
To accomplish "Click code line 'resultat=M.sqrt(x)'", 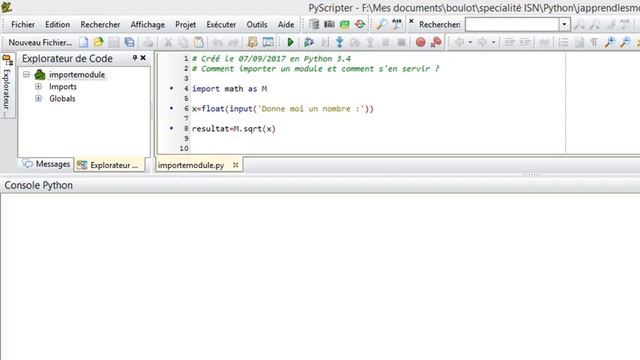I will point(234,129).
